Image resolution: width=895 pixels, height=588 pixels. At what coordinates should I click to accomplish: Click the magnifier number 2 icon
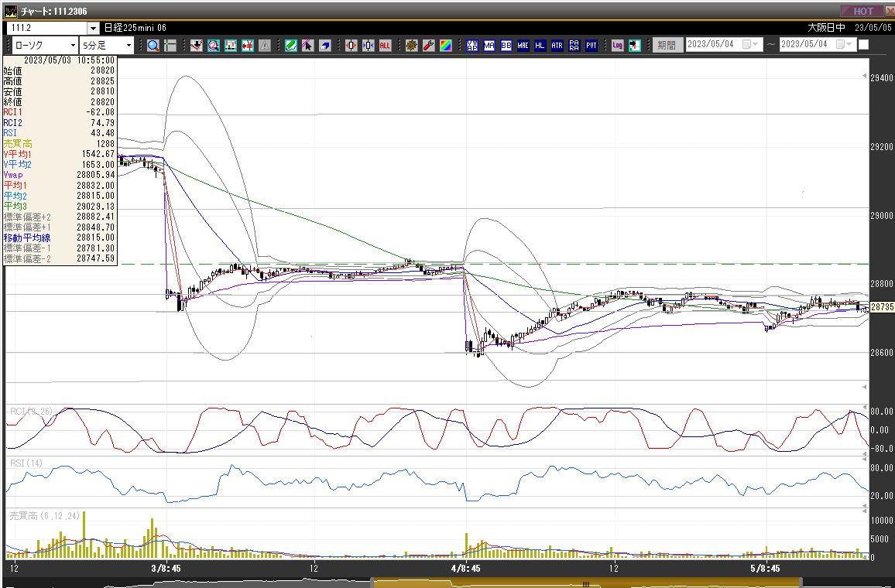(214, 46)
